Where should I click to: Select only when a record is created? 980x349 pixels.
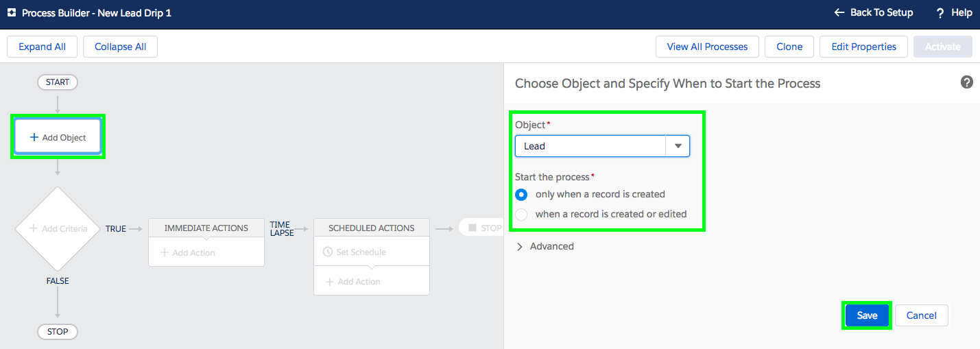pos(521,194)
